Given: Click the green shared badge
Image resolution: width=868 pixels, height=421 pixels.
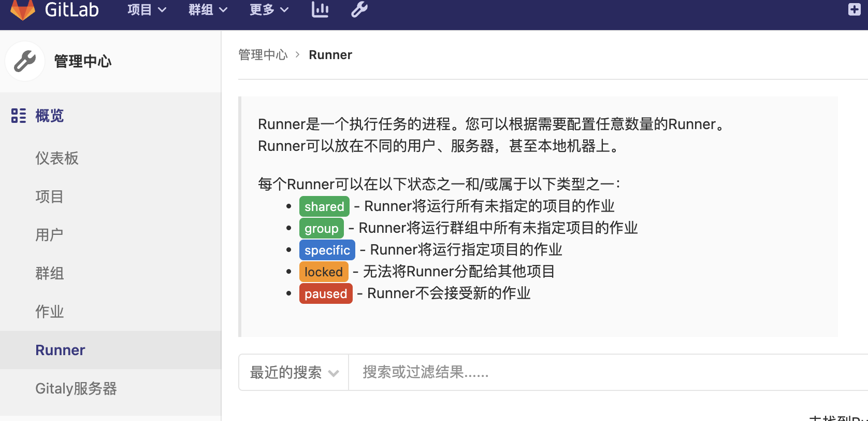Looking at the screenshot, I should click(x=324, y=206).
